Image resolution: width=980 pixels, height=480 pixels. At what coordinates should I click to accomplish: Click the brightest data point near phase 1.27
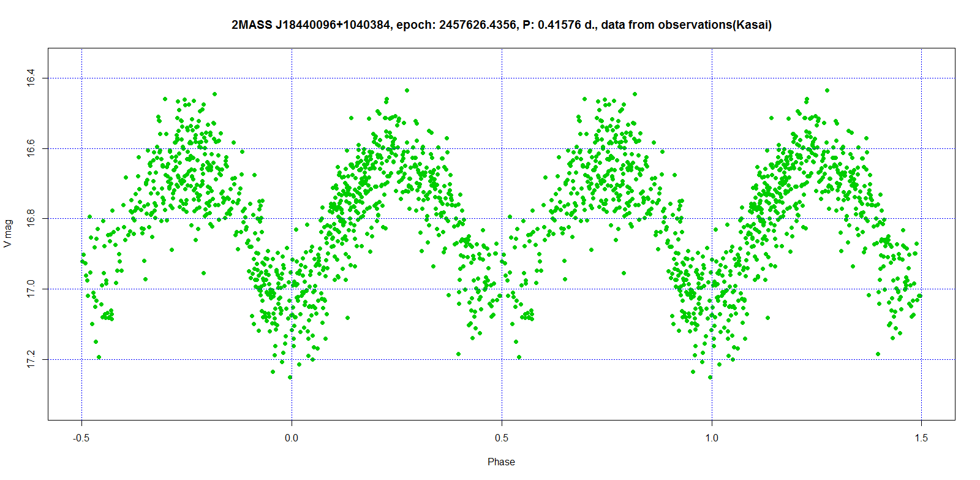click(827, 90)
